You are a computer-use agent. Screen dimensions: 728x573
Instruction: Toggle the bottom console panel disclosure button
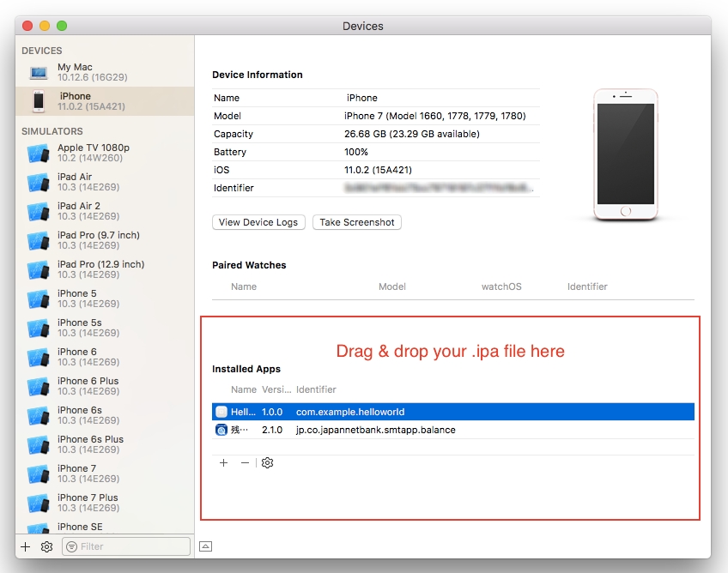(206, 546)
